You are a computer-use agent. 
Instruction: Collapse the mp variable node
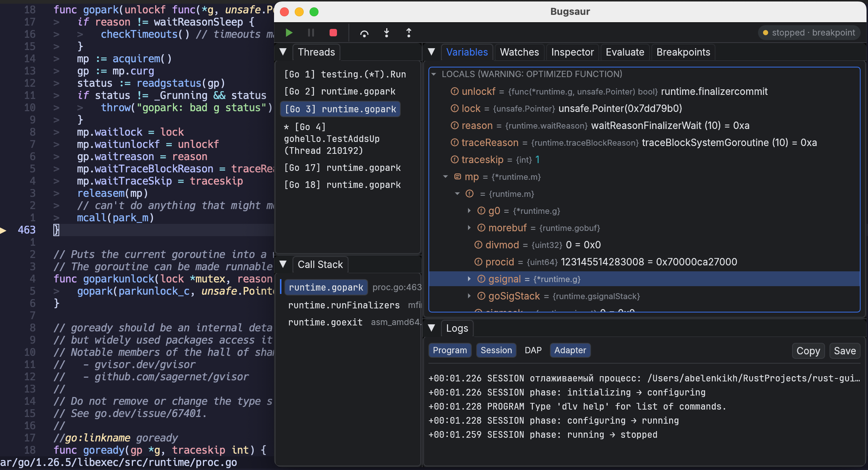[445, 177]
